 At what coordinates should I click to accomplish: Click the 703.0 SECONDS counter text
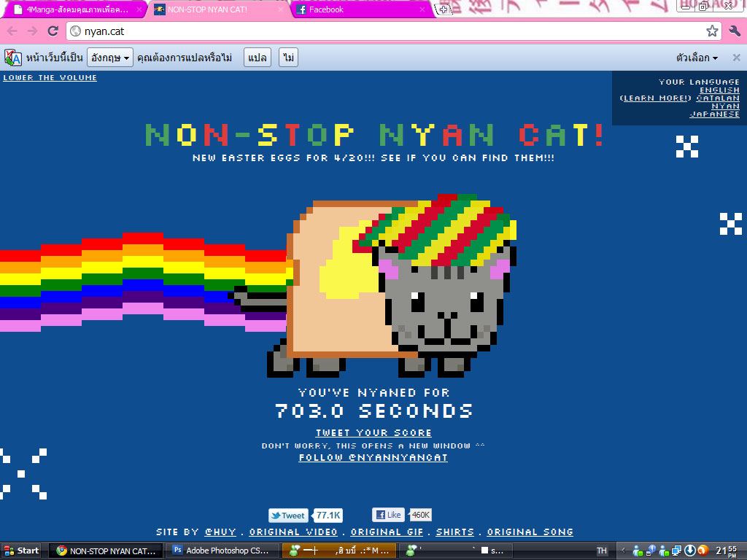[374, 411]
